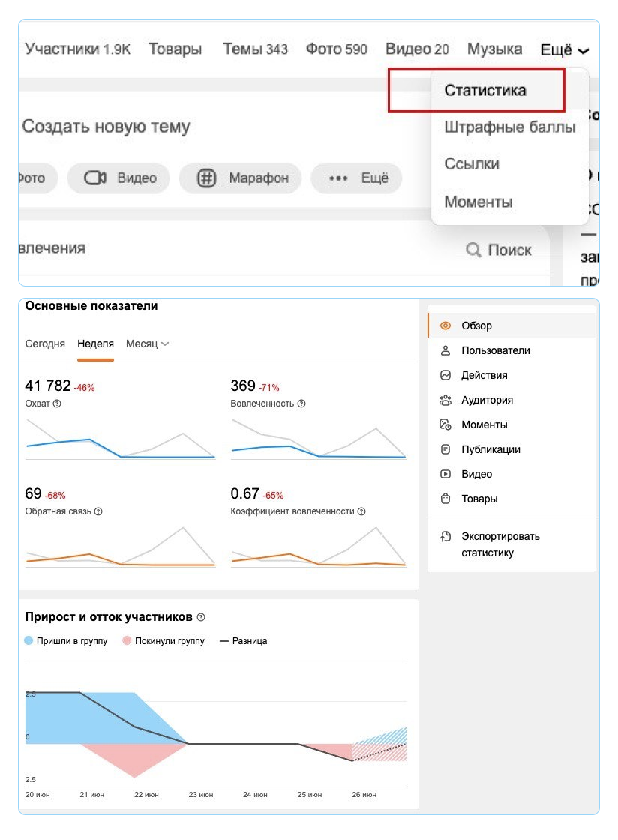The height and width of the screenshot is (840, 618).
Task: Click the eye icon next to Обзор
Action: (x=445, y=325)
